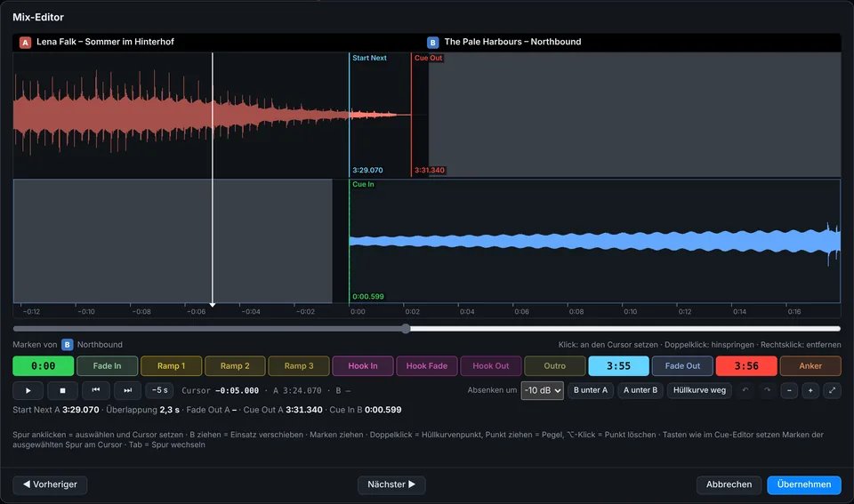Image resolution: width=854 pixels, height=504 pixels.
Task: Stop playback with the square icon
Action: pos(62,390)
